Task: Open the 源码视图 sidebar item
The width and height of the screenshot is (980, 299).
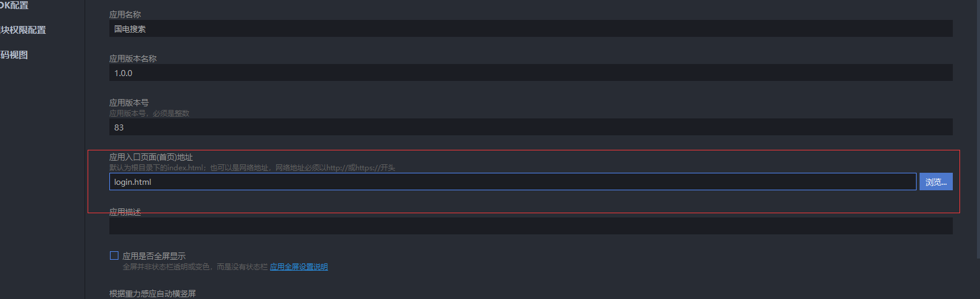Action: pyautogui.click(x=13, y=55)
